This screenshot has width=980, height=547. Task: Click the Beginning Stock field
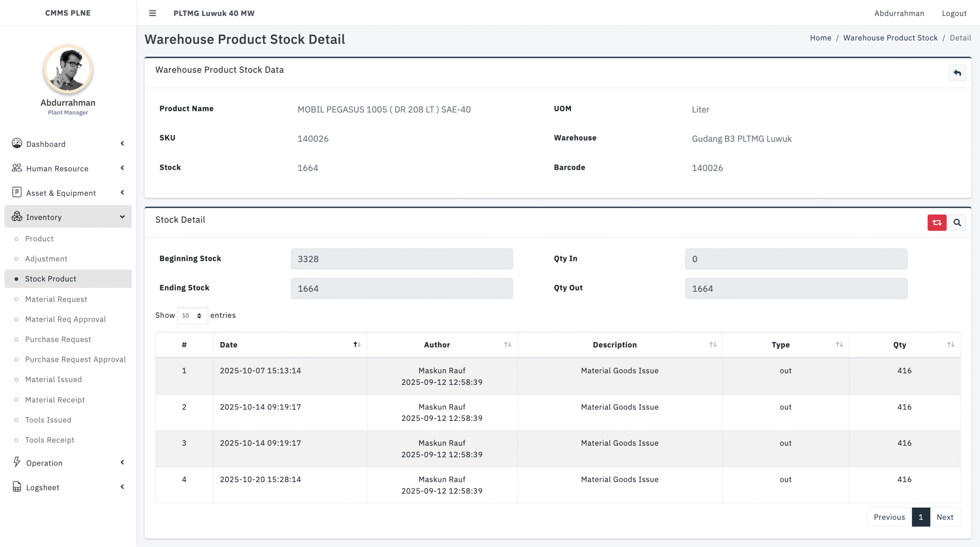click(402, 259)
